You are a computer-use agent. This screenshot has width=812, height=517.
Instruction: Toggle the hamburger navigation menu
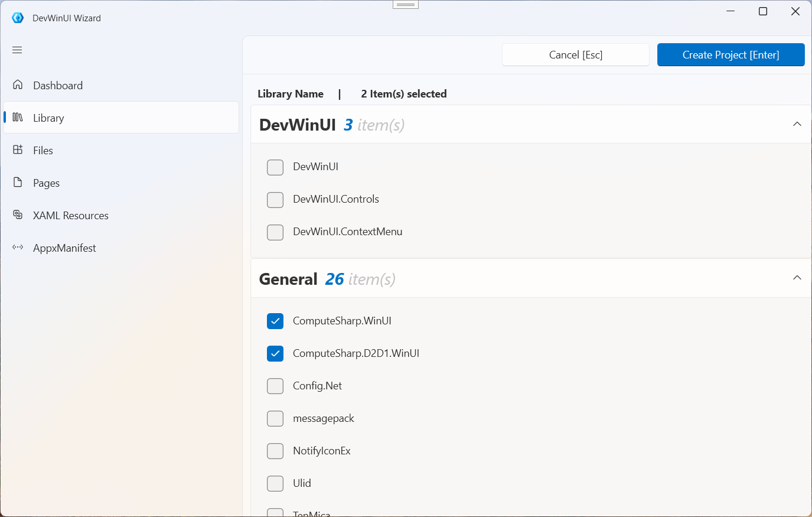pos(17,50)
